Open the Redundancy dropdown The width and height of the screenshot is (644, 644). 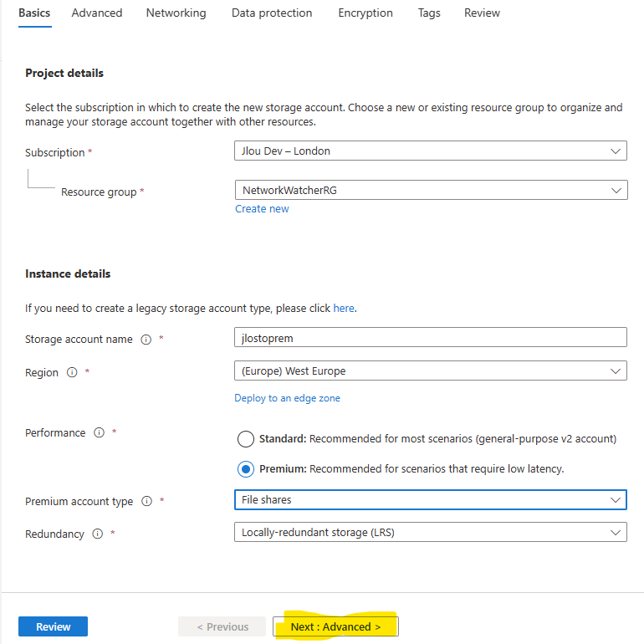[431, 532]
